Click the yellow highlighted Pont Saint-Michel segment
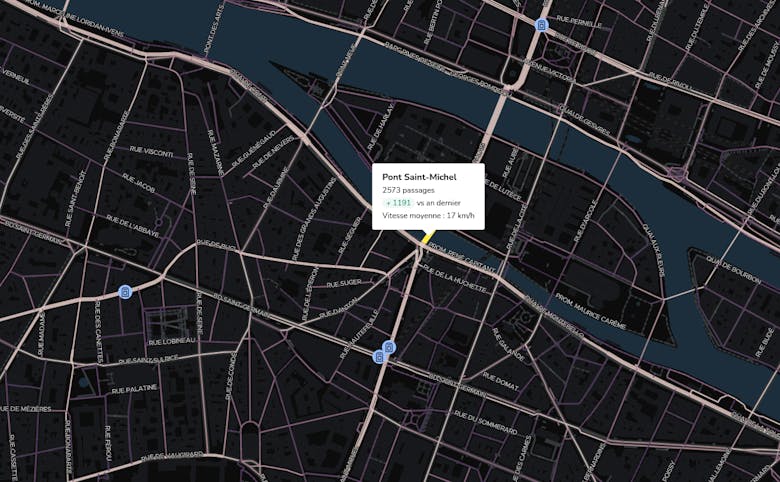Viewport: 780px width, 482px height. [426, 237]
